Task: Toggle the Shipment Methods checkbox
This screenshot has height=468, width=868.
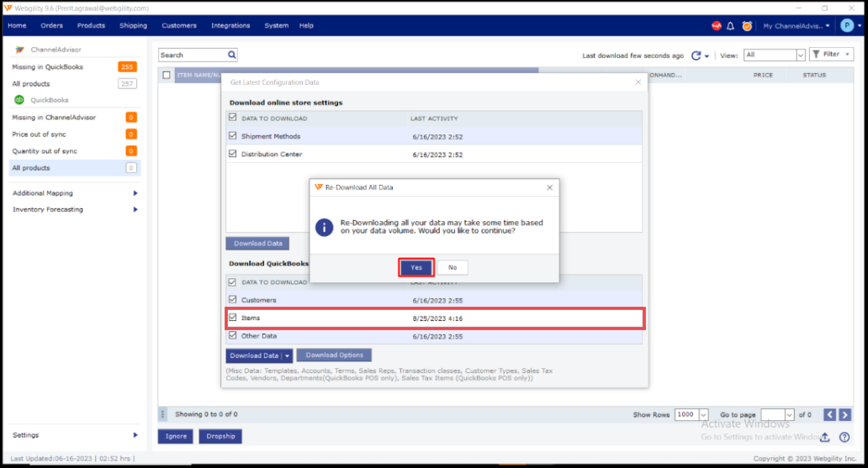Action: pyautogui.click(x=232, y=135)
